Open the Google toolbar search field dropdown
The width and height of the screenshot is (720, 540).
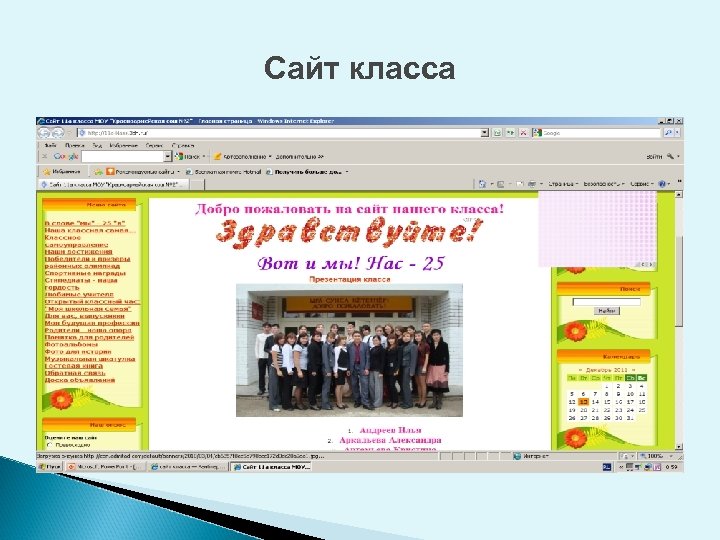click(x=168, y=157)
